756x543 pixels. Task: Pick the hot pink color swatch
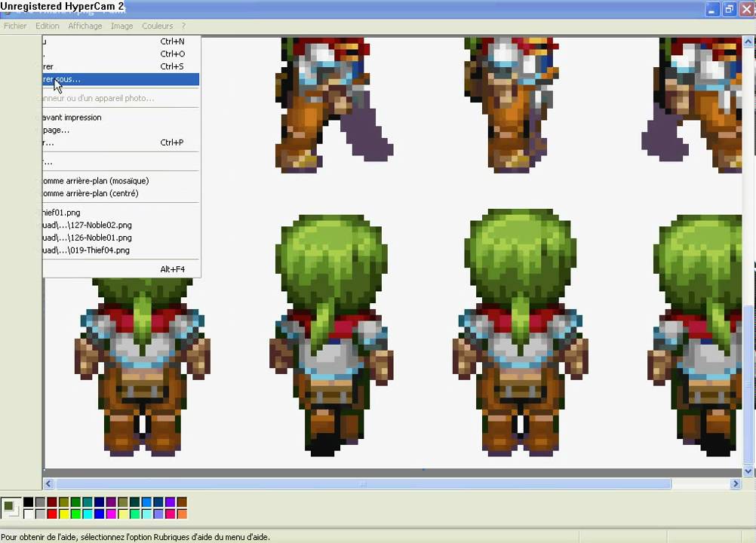(171, 514)
